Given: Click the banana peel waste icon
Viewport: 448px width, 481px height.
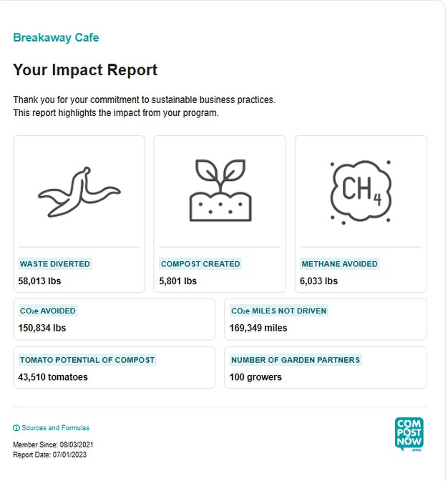Looking at the screenshot, I should tap(79, 191).
